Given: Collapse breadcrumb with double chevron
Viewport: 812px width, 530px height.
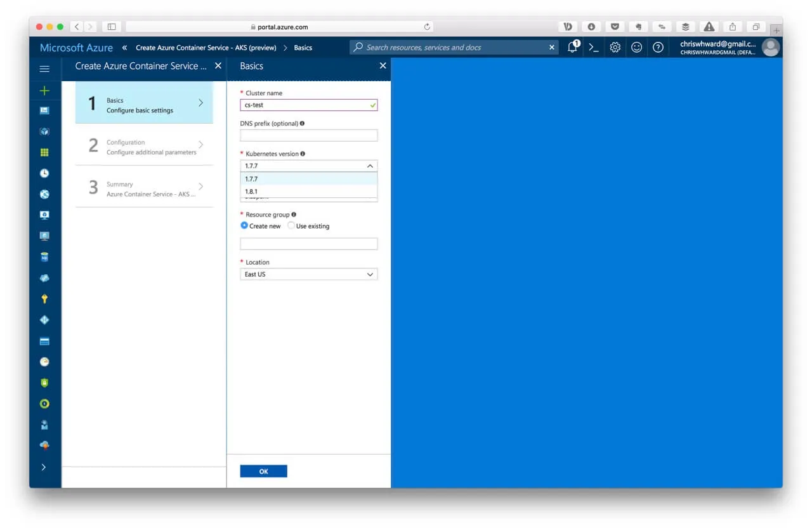Looking at the screenshot, I should pos(124,48).
